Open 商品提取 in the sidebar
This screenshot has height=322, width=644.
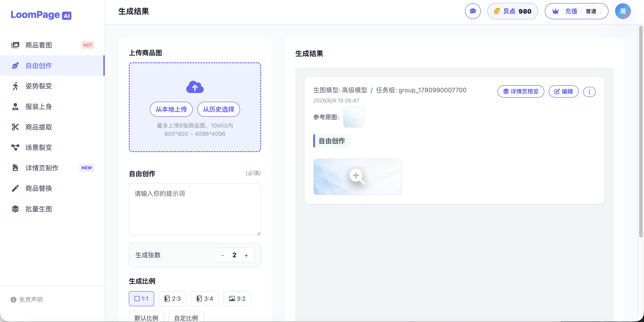[52, 127]
